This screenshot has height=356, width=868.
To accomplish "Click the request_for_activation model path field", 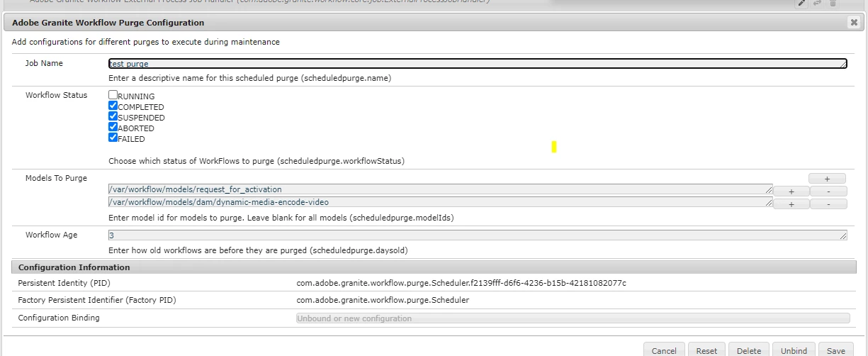I will 441,189.
